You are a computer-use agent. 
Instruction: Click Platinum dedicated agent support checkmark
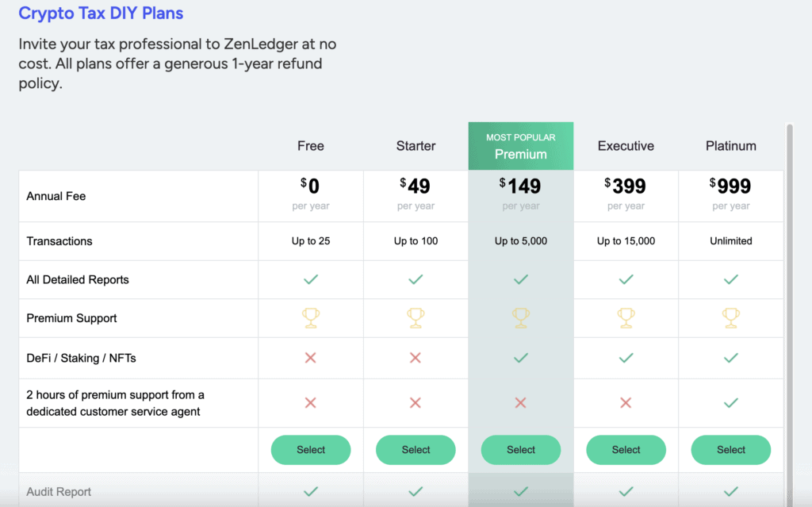pyautogui.click(x=730, y=403)
